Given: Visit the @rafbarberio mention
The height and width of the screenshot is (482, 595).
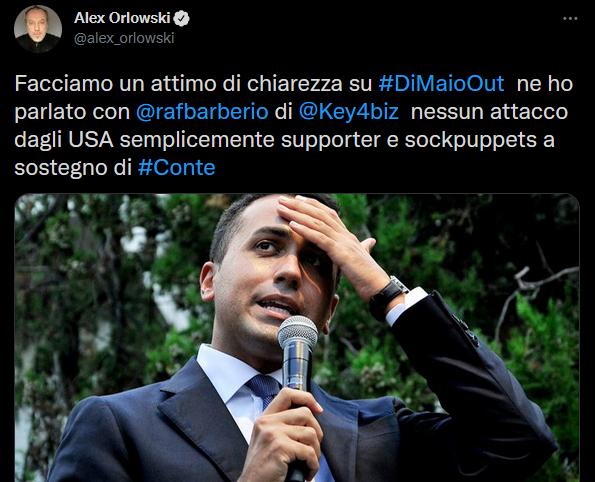Looking at the screenshot, I should [202, 112].
